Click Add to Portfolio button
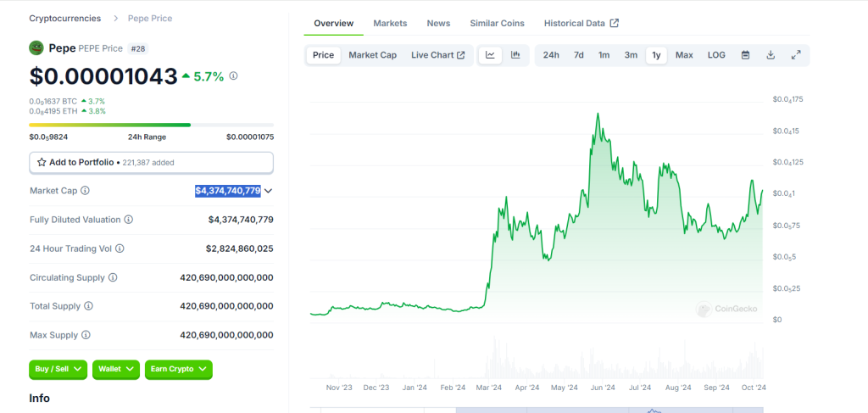Screen dimensions: 868x413 click(x=151, y=162)
